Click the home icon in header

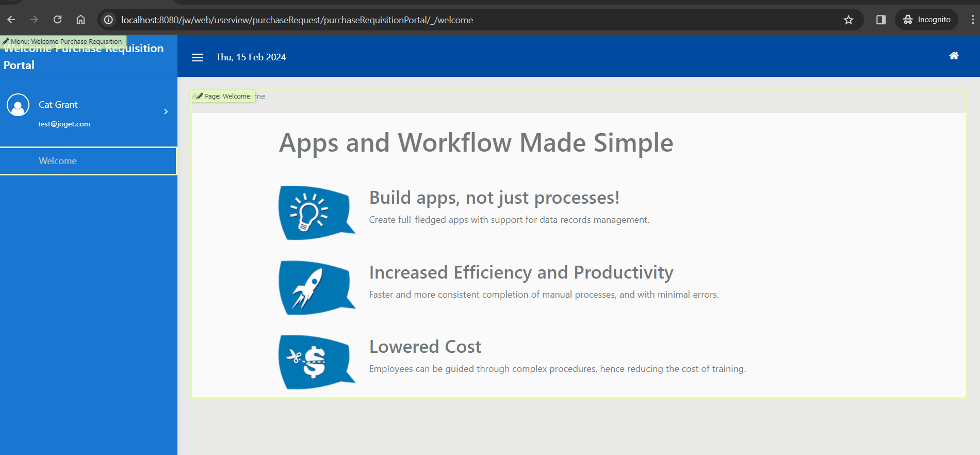click(954, 56)
